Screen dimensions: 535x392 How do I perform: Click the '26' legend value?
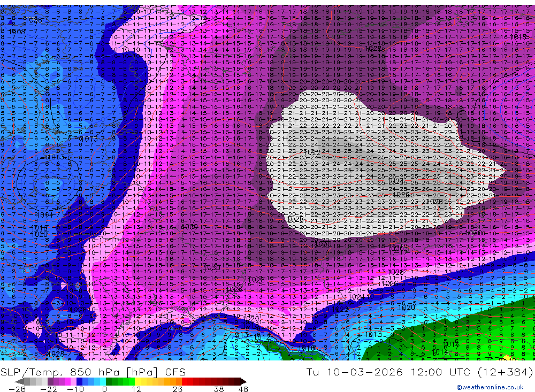point(178,389)
